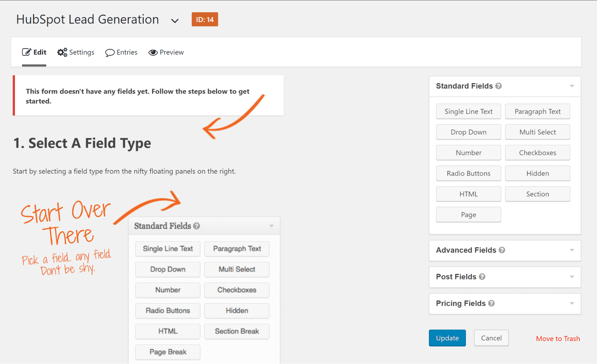This screenshot has height=364, width=597.
Task: Click the Entries speech bubble icon
Action: 110,53
